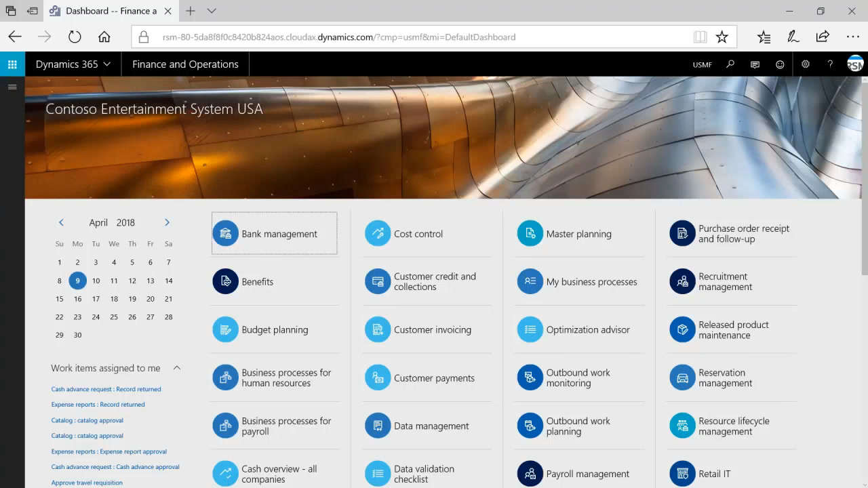This screenshot has height=488, width=868.
Task: Expand the navigation pane hamburger menu
Action: coord(12,87)
